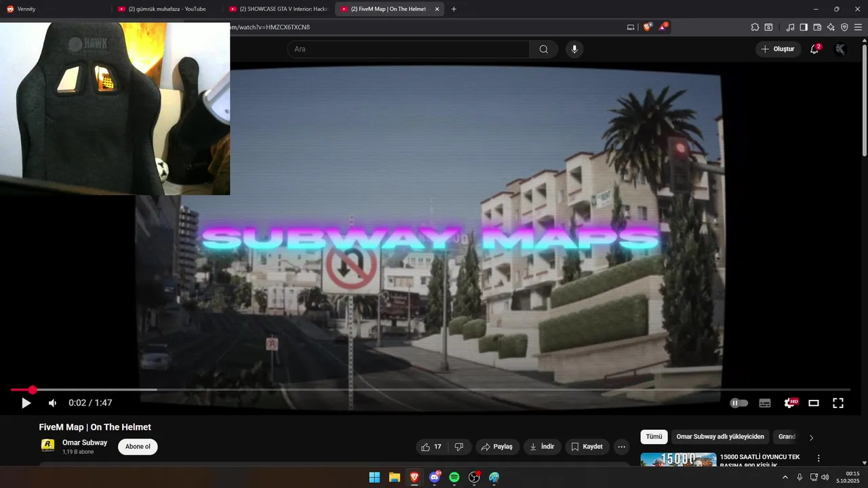
Task: Focus the YouTube Ara search box
Action: click(x=408, y=49)
